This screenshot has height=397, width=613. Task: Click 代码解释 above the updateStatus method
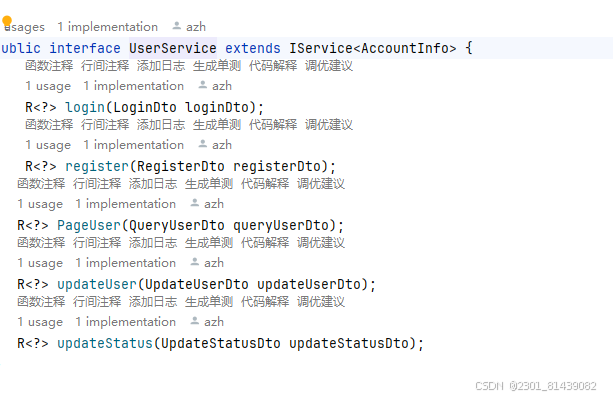point(265,302)
